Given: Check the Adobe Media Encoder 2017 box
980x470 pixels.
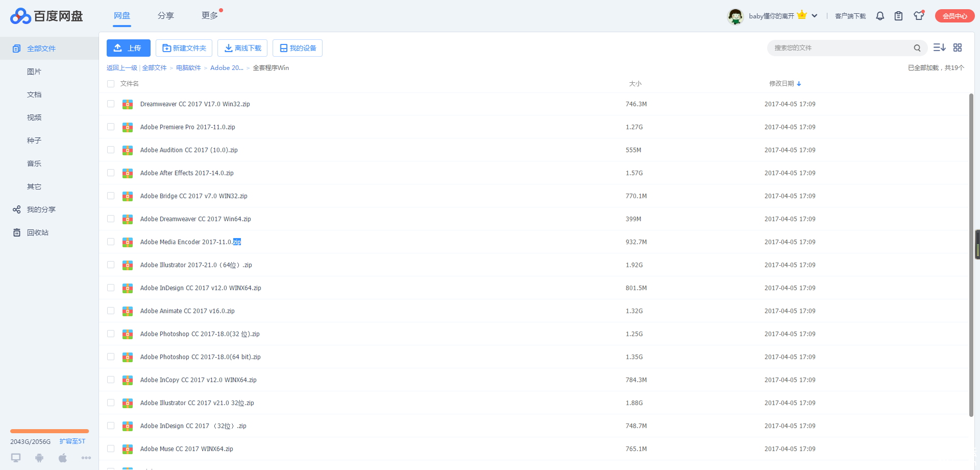Looking at the screenshot, I should pyautogui.click(x=111, y=242).
